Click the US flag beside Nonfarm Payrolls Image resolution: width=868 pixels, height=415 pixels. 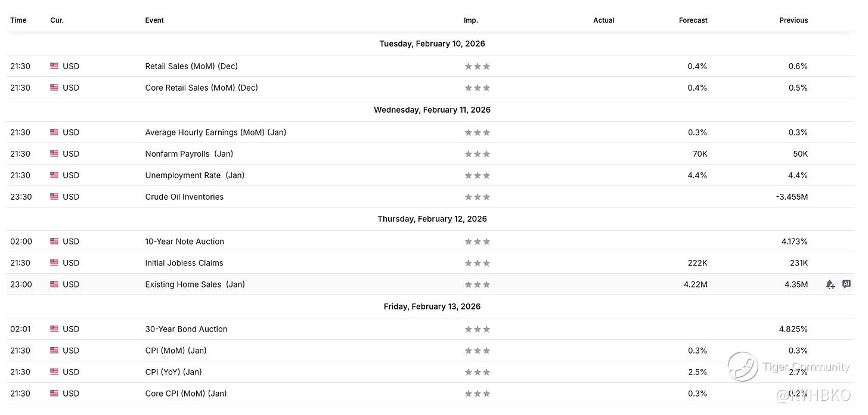click(x=54, y=154)
